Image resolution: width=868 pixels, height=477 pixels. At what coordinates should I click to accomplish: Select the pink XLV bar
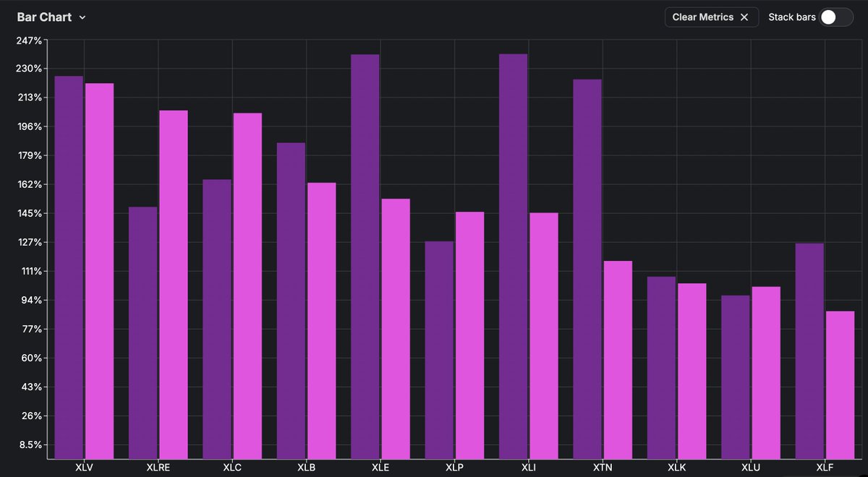(x=99, y=271)
